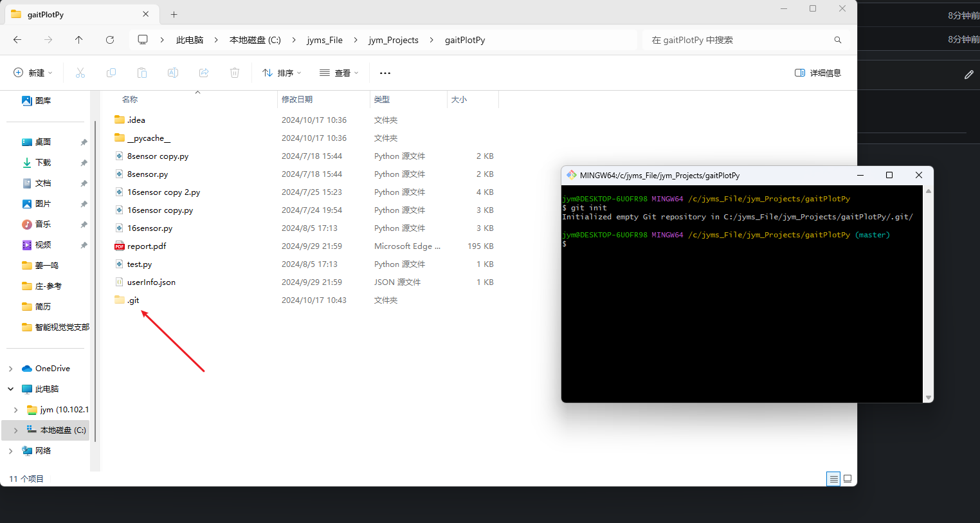This screenshot has height=523, width=980.
Task: Close the gaitPlotPy tab
Action: (x=146, y=14)
